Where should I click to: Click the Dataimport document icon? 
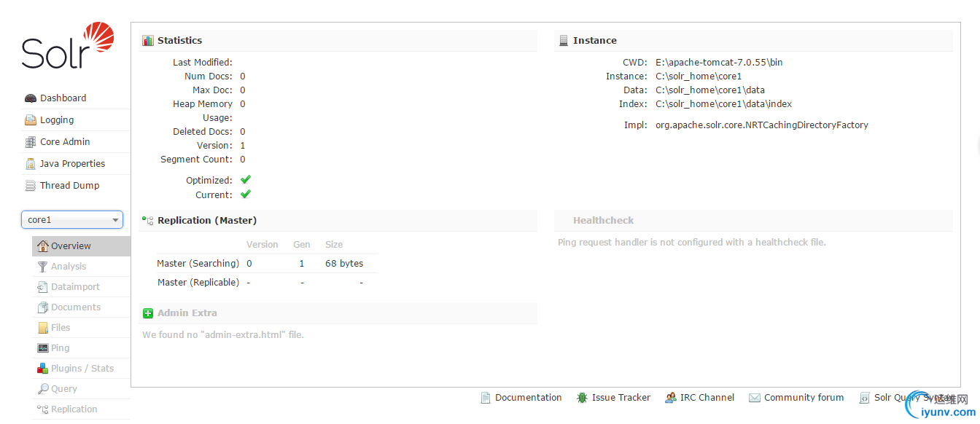[43, 287]
